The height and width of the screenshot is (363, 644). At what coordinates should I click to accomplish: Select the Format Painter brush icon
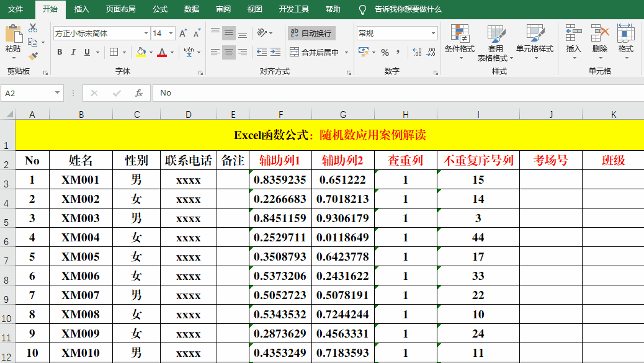pos(33,56)
